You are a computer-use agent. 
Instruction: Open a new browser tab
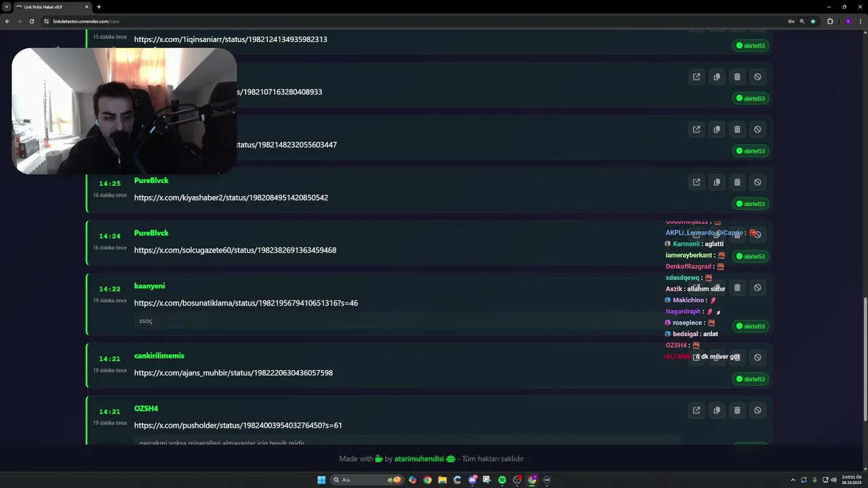point(99,7)
